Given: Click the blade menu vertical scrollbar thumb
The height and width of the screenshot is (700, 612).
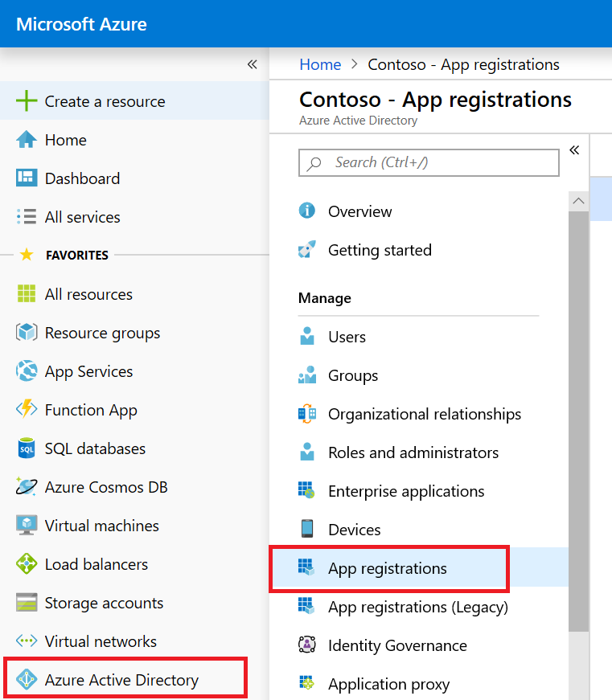Looking at the screenshot, I should tap(578, 421).
